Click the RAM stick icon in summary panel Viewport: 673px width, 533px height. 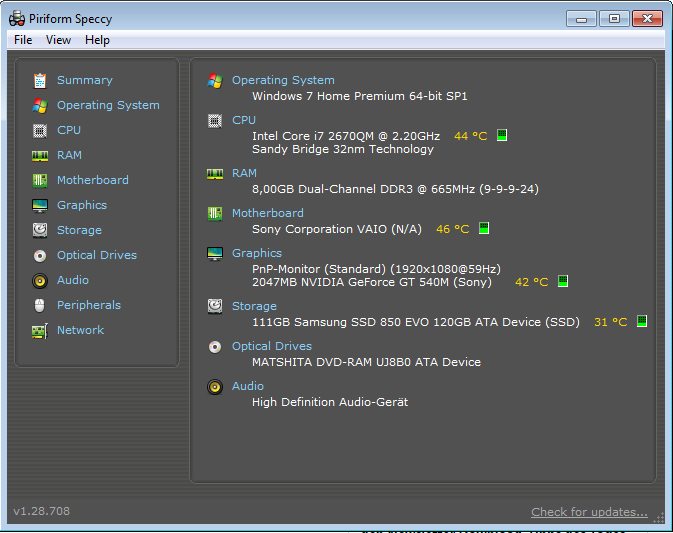pos(215,174)
